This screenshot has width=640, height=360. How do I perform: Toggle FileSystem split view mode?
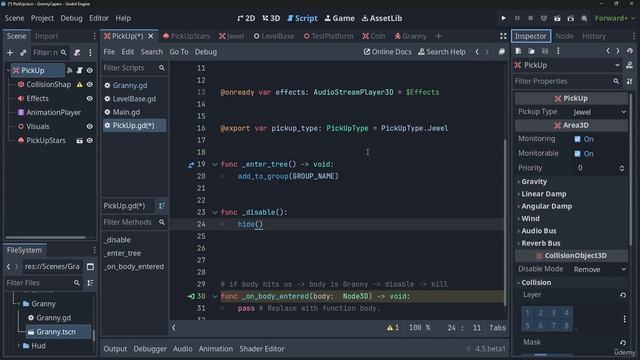coord(90,267)
